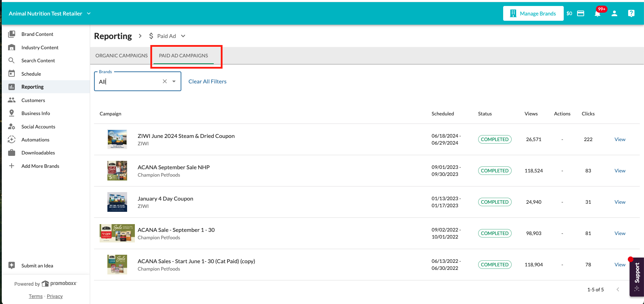
Task: Go to Brand Content menu item
Action: click(x=37, y=34)
